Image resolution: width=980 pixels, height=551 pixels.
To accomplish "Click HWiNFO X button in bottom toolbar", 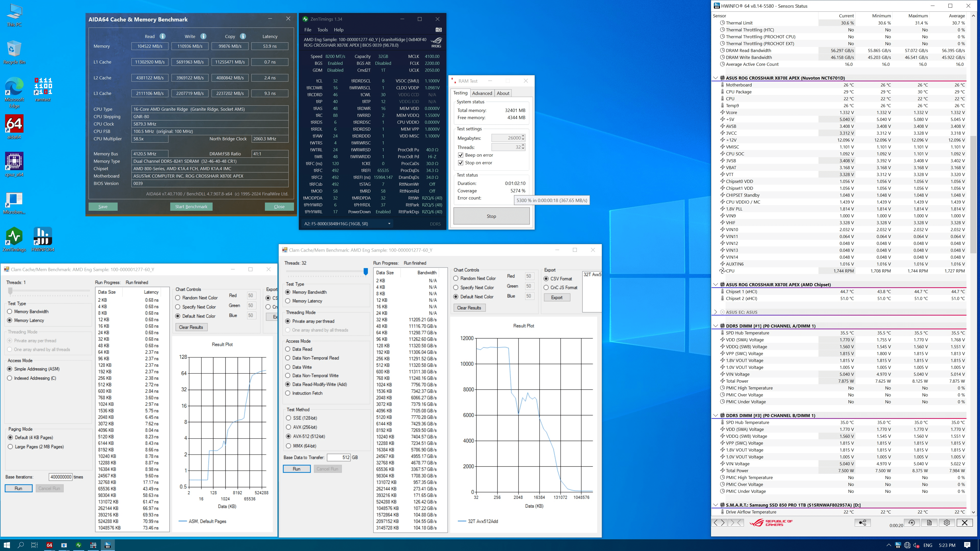I will coord(965,522).
